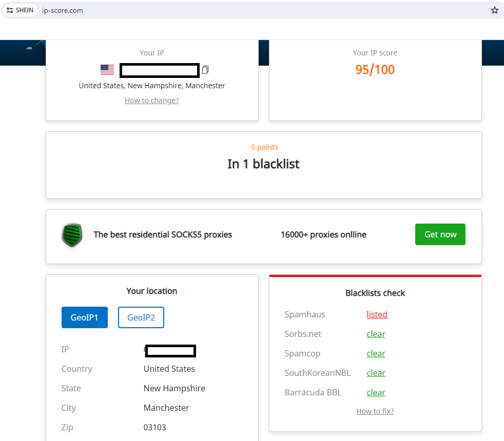Copy the IP address using copy icon

pyautogui.click(x=205, y=70)
